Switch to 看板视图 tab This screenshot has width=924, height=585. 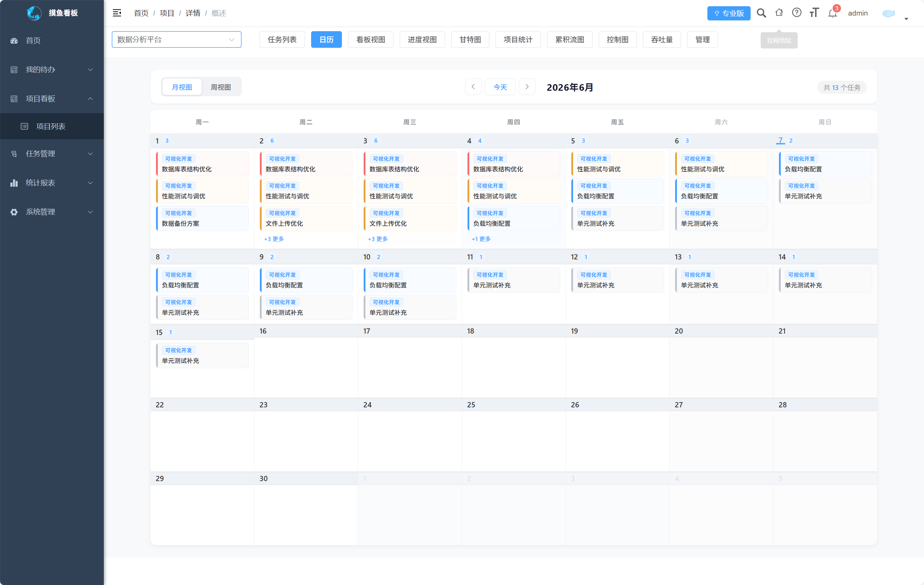coord(371,39)
